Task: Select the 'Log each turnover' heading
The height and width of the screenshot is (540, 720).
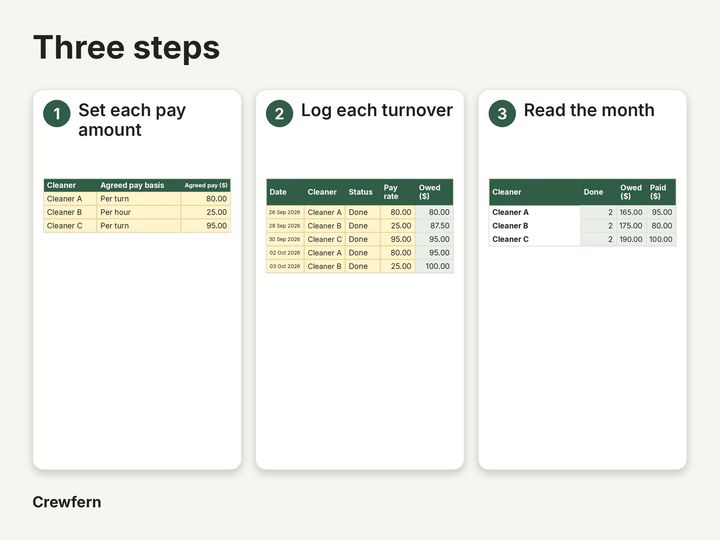Action: 377,110
